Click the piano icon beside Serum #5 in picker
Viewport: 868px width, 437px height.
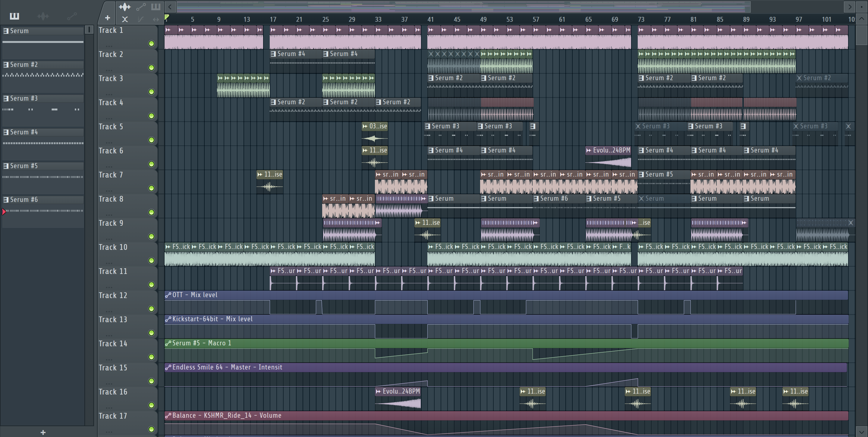6,166
